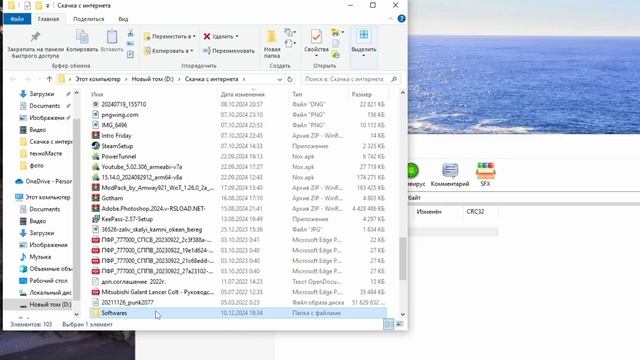Sort by the Тип column header
The image size is (640, 360).
tap(297, 94)
